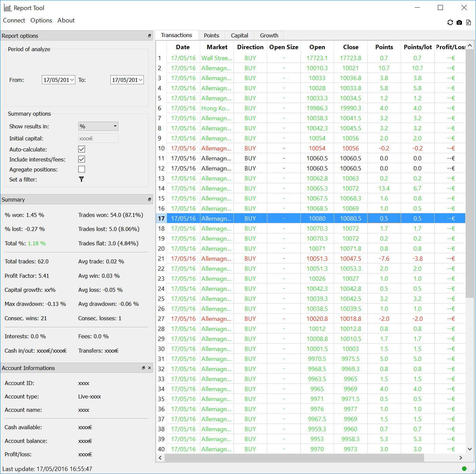Switch to the Capital tab

pyautogui.click(x=240, y=35)
